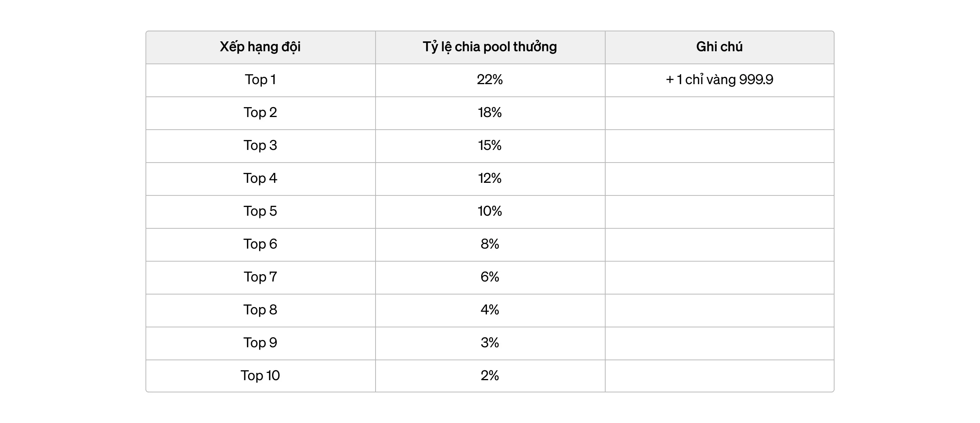
Task: Select the "Top 4" cell
Action: 260,179
